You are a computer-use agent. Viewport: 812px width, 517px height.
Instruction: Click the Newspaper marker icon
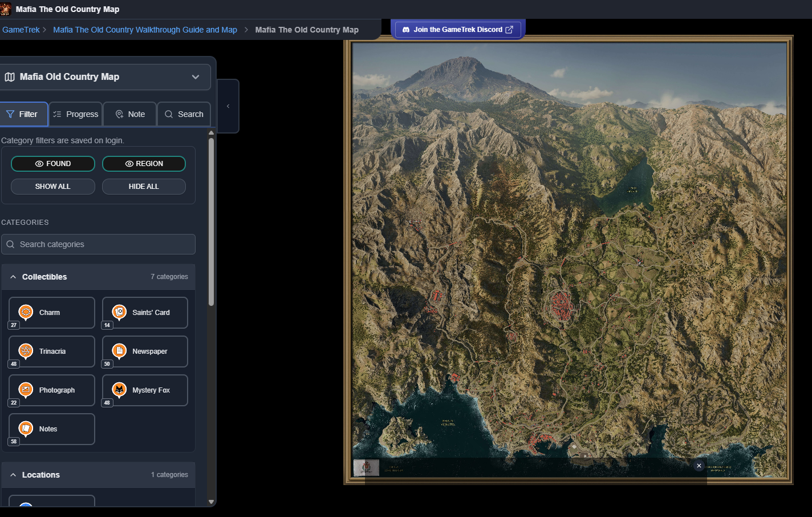[x=119, y=351]
